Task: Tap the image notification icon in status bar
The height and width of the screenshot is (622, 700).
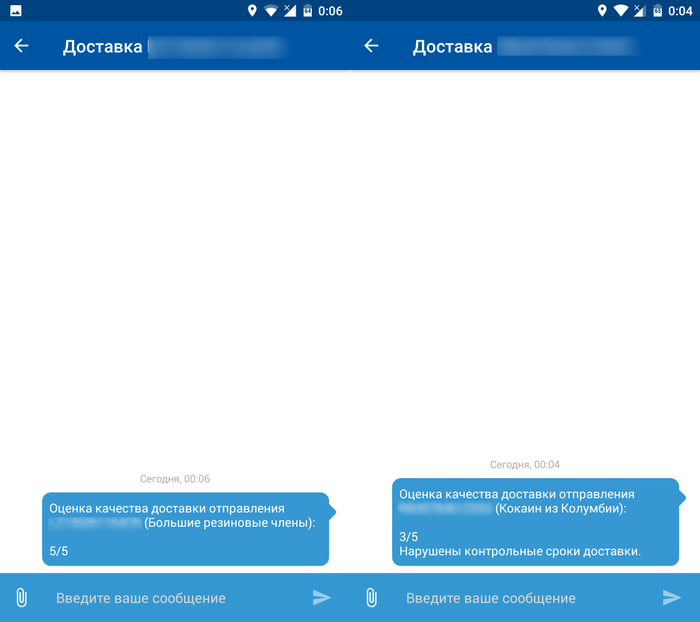Action: (x=15, y=11)
